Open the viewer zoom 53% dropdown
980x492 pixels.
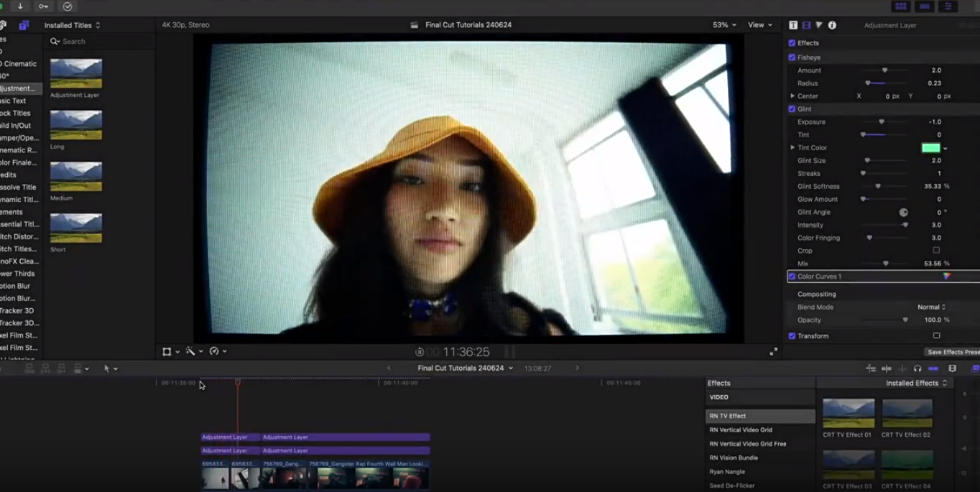pos(724,25)
